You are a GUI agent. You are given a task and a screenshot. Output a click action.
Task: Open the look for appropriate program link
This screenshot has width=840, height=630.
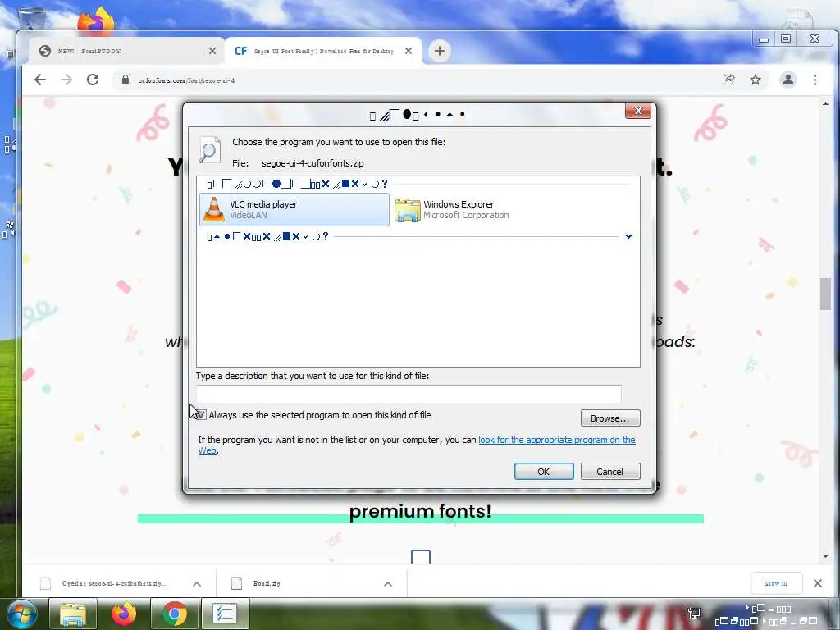[x=557, y=440]
